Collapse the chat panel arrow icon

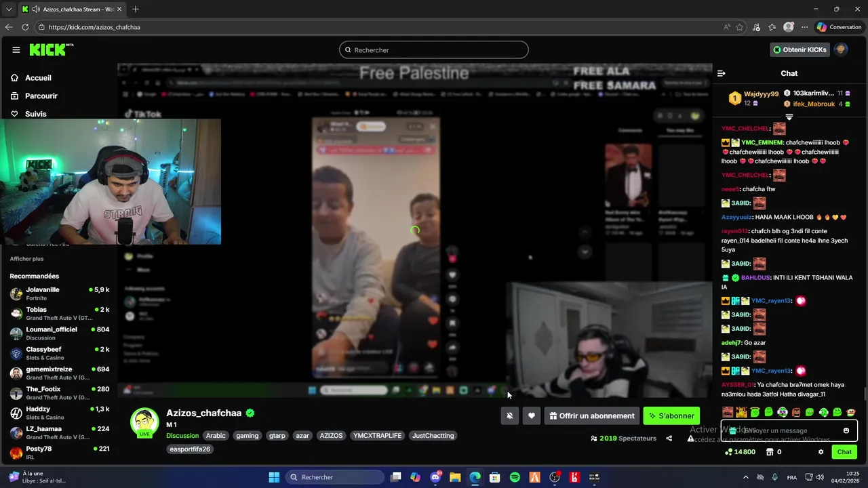[722, 73]
